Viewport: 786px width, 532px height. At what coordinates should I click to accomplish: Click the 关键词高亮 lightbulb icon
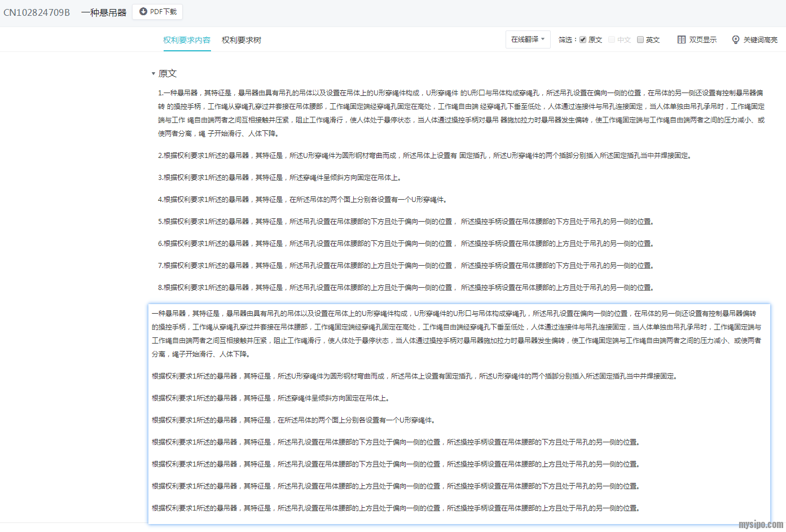pos(735,39)
